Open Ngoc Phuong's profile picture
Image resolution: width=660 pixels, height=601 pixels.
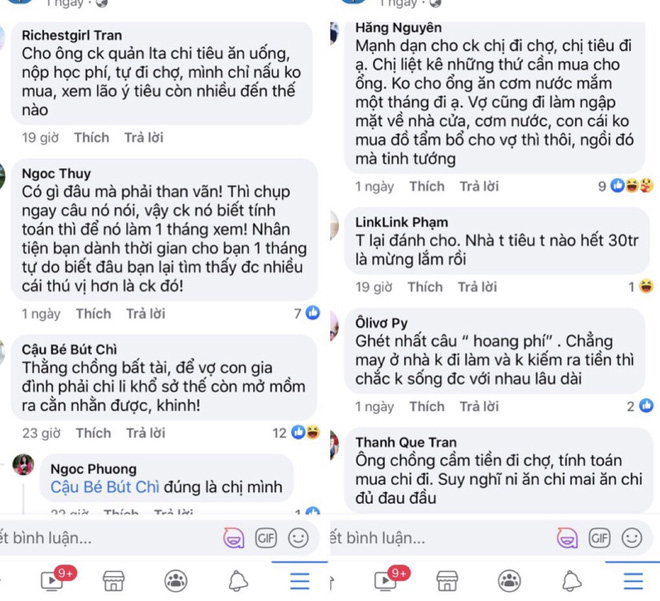[23, 465]
